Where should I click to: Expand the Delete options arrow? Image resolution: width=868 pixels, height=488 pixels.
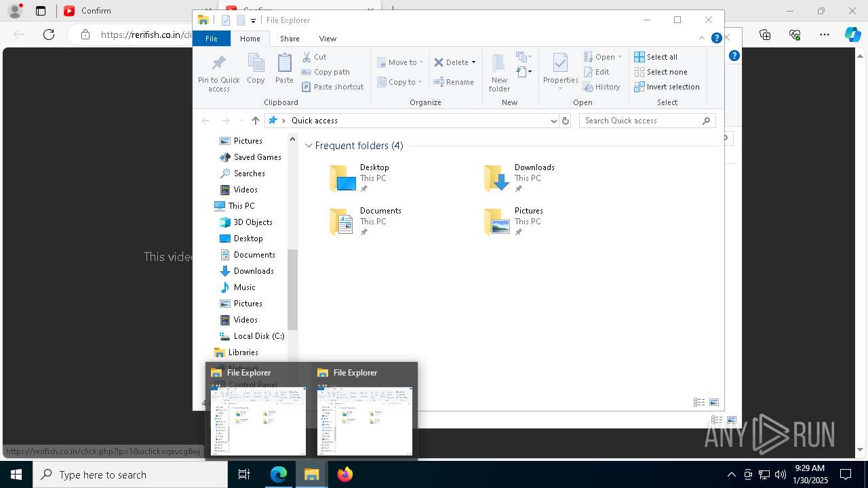click(473, 62)
